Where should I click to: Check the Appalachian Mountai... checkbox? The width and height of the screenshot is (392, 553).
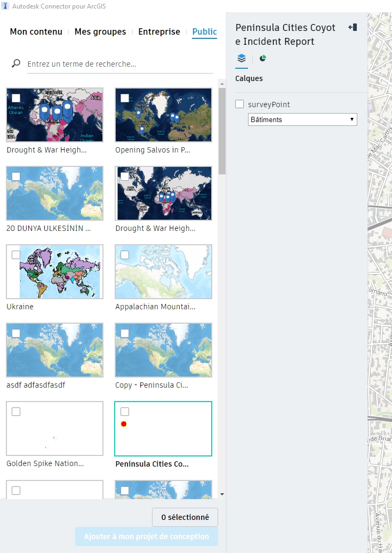[125, 254]
